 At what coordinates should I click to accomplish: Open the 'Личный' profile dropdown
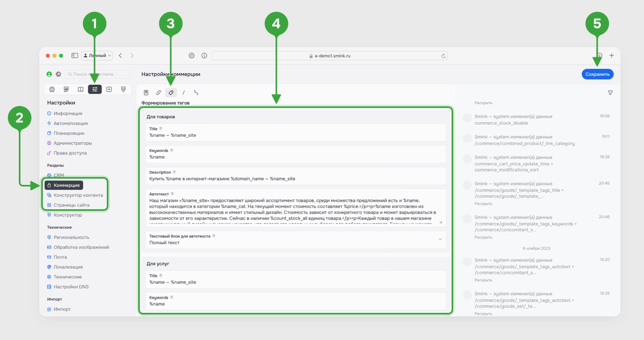[97, 56]
